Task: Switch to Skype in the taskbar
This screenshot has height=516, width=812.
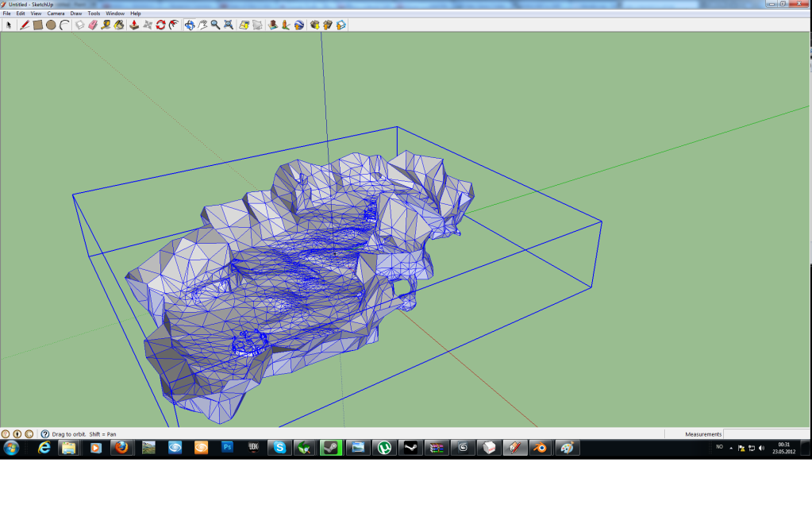Action: 279,448
